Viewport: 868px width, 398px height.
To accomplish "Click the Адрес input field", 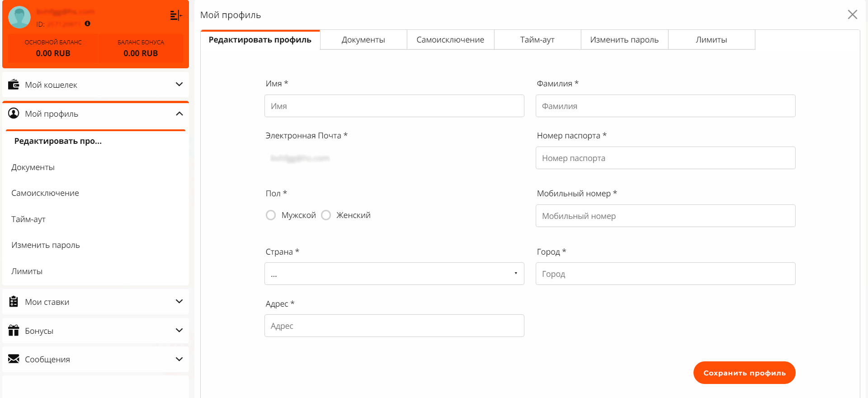I will [x=394, y=326].
